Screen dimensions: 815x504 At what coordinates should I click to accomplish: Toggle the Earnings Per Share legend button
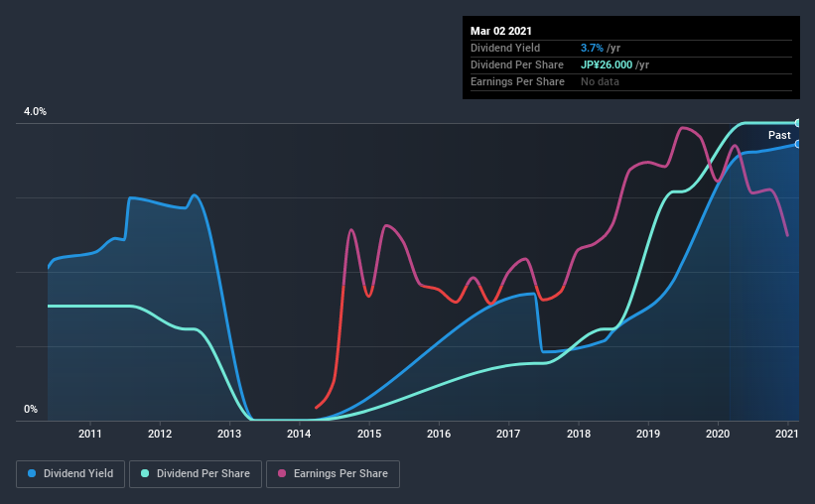(x=333, y=474)
